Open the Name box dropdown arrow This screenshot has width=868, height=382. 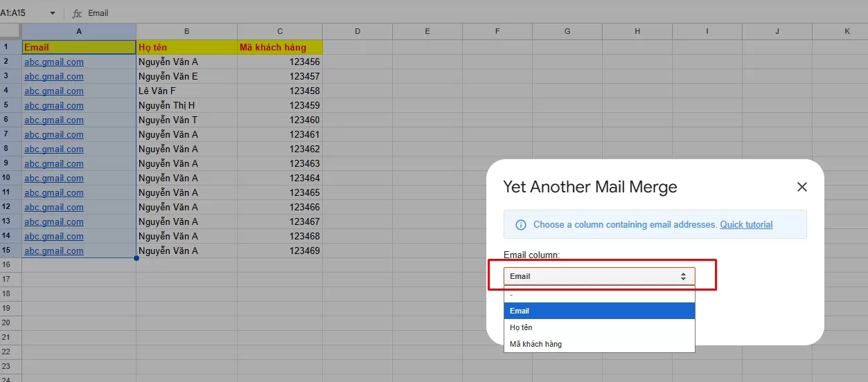point(52,13)
